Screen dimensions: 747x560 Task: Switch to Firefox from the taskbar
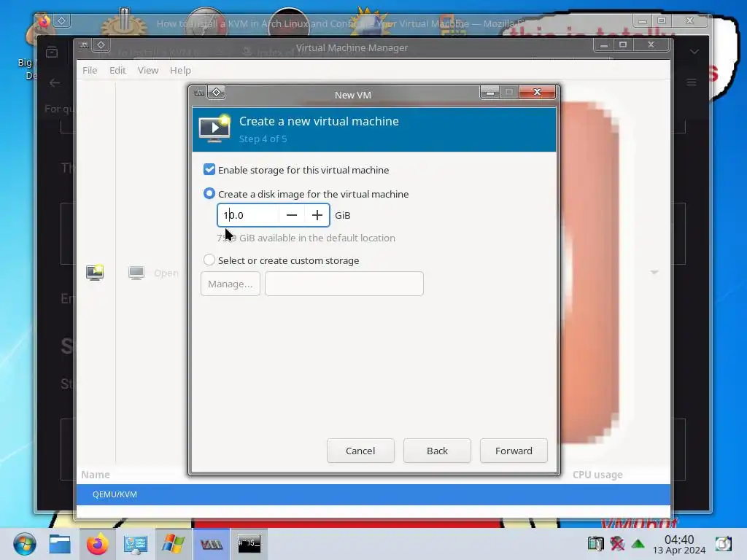(x=97, y=544)
